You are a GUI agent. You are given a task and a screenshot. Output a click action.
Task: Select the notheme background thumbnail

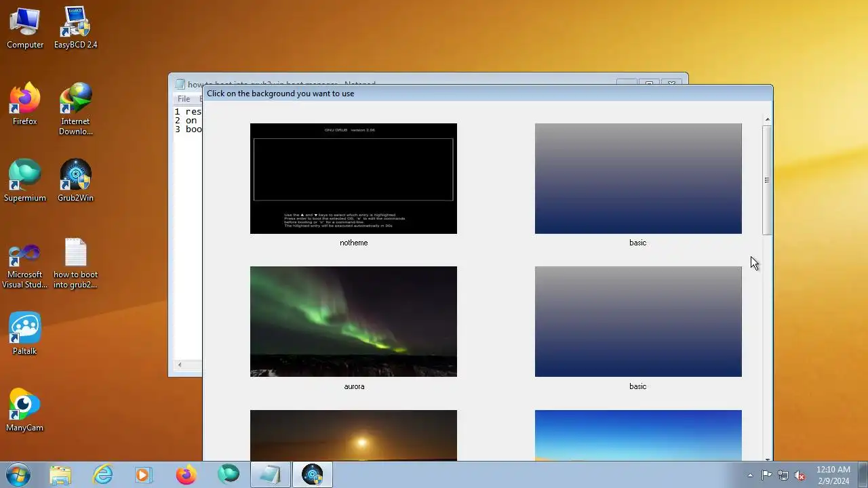pyautogui.click(x=353, y=178)
